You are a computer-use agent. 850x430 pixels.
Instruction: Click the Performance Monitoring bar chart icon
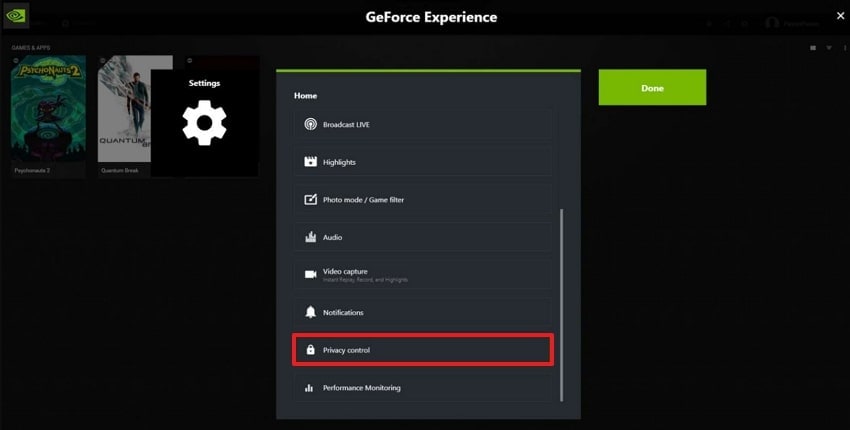point(309,388)
